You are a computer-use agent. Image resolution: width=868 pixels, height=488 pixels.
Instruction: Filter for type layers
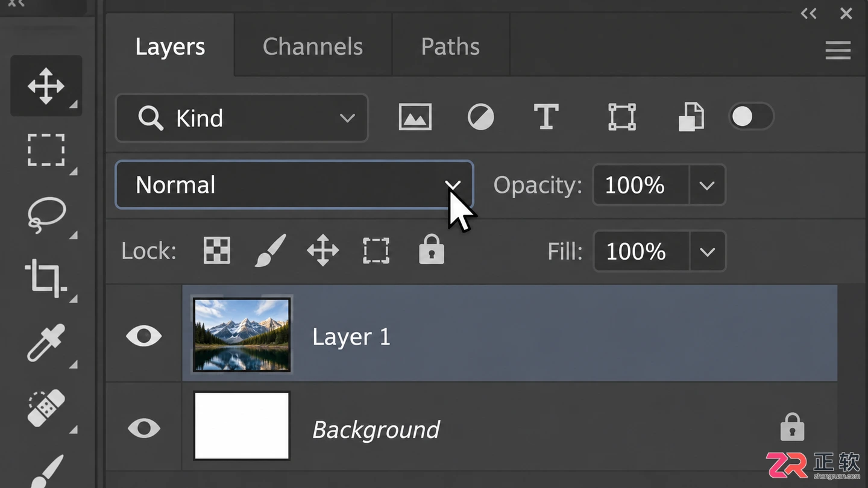pyautogui.click(x=546, y=117)
